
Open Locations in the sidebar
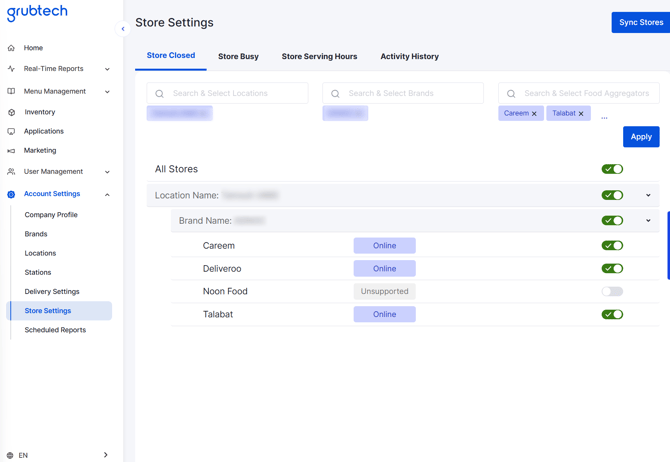point(40,253)
